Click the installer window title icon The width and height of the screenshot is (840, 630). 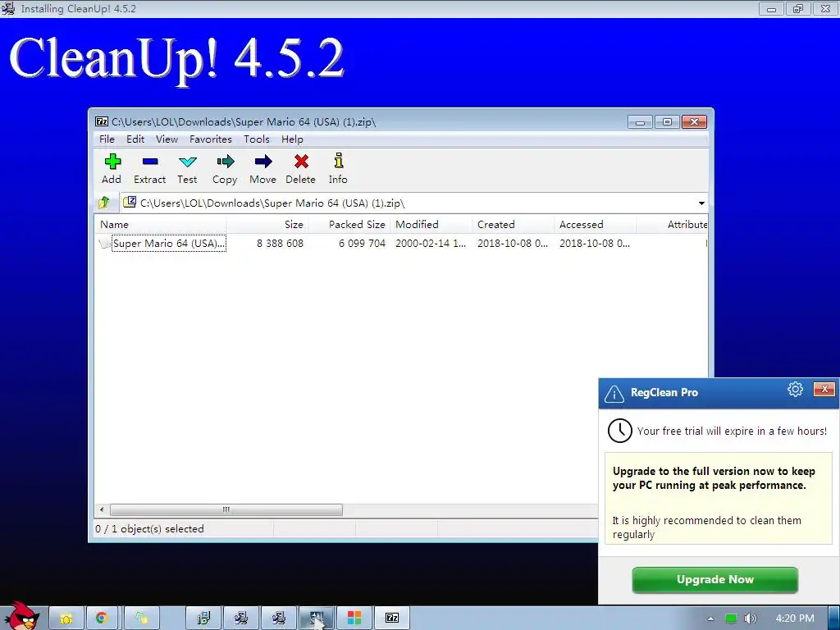[8, 8]
